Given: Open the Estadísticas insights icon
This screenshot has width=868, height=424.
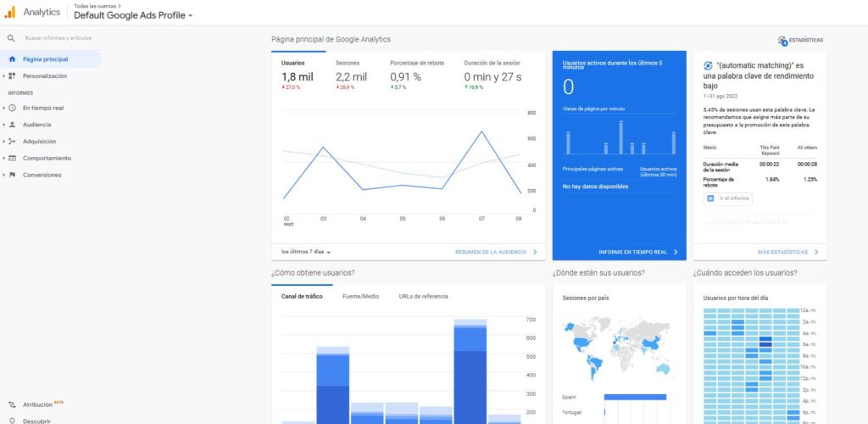Looking at the screenshot, I should 782,40.
